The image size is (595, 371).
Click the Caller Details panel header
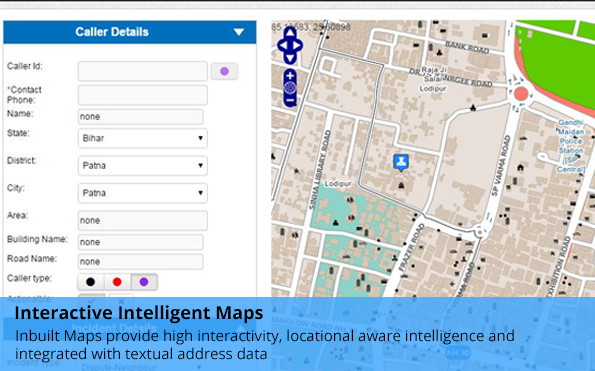tap(130, 32)
